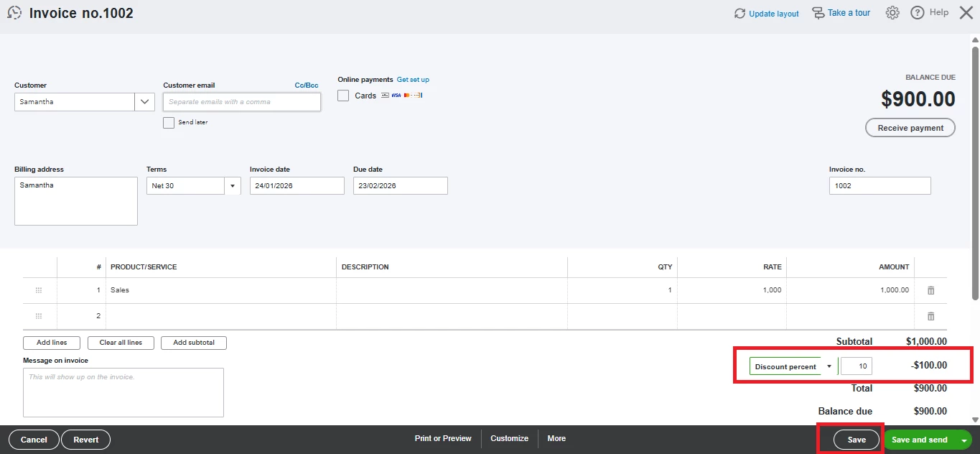Enable the Send later checkbox

(x=169, y=123)
